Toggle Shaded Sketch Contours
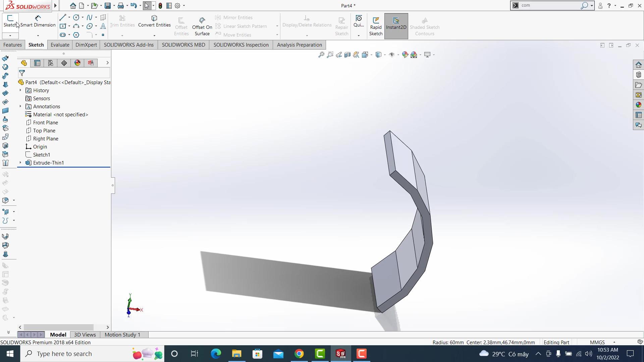 click(x=425, y=26)
